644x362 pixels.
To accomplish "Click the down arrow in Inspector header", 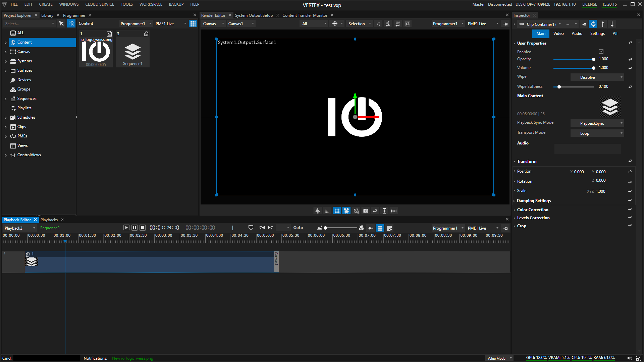I will click(612, 24).
